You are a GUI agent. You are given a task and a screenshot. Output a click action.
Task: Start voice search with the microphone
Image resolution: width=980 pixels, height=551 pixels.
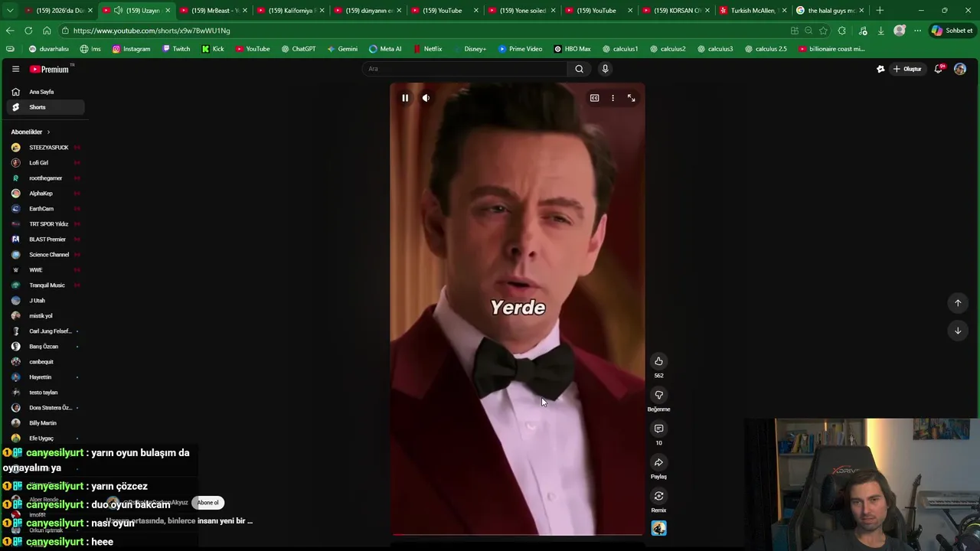click(605, 69)
